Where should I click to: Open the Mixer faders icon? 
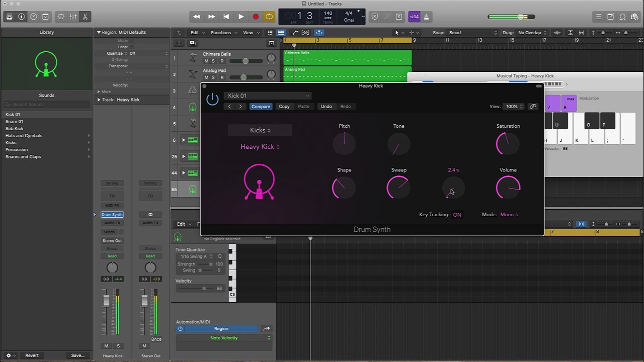(x=73, y=17)
